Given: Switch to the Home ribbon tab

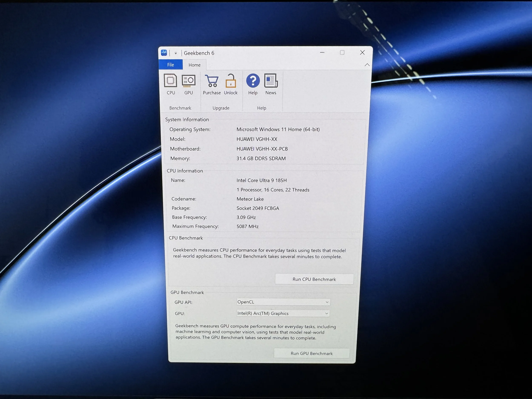Looking at the screenshot, I should click(x=194, y=65).
